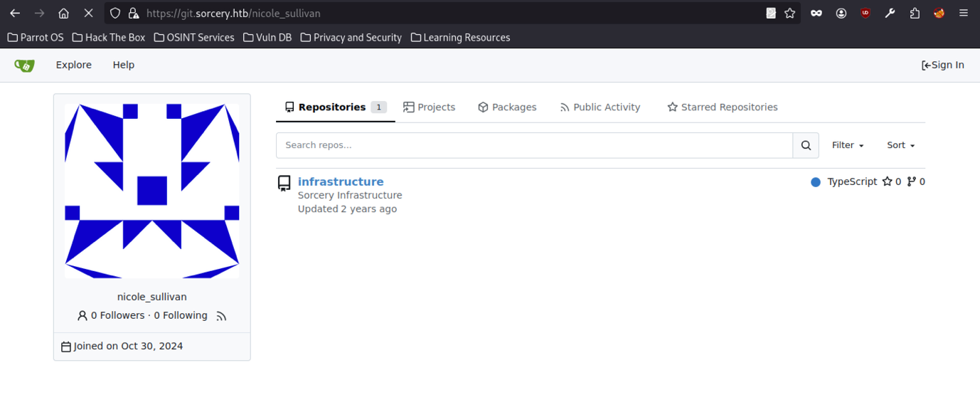Stop page loading with the X button
This screenshot has width=980, height=417.
tap(88, 14)
